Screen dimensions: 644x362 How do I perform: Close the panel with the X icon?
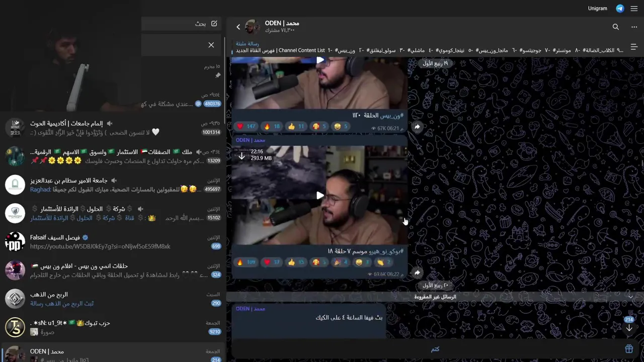pos(211,45)
